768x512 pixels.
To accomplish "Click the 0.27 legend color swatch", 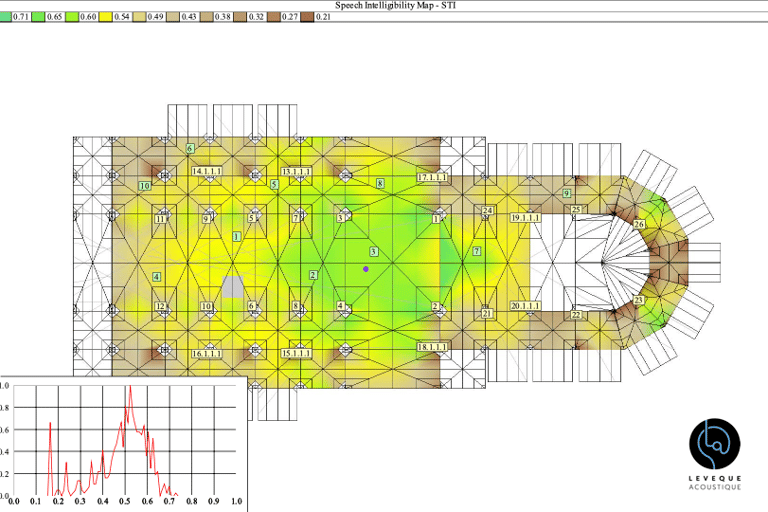I will pyautogui.click(x=274, y=17).
